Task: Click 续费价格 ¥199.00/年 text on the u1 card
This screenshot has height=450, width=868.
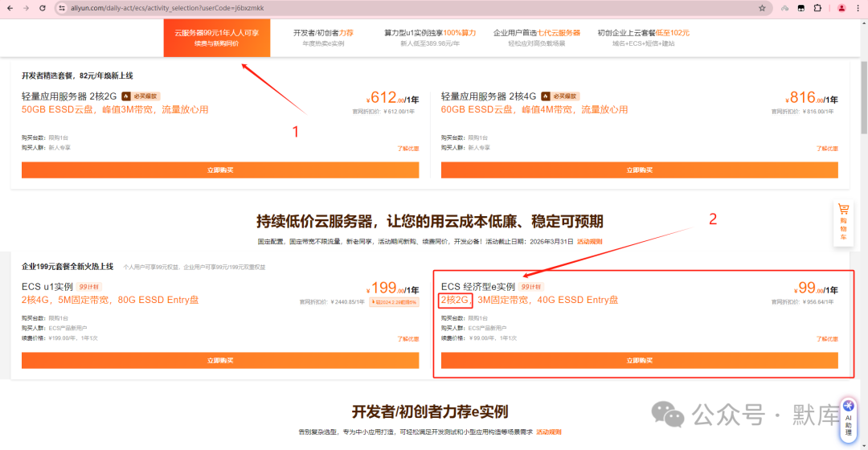Action: pyautogui.click(x=59, y=338)
